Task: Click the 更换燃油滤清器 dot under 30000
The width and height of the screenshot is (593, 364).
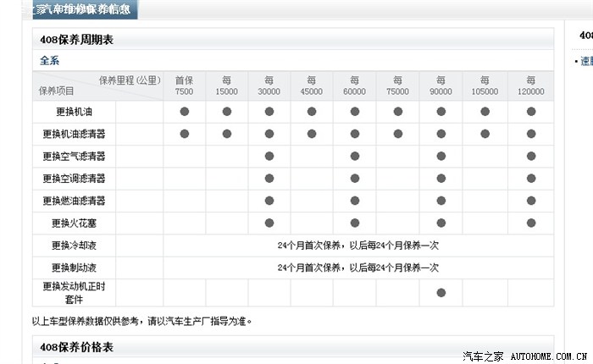Action: 269,201
